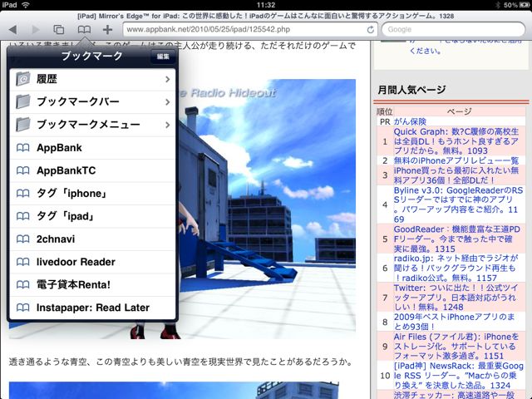532x399 pixels.
Task: Tap the book icon beside Instapaper
Action: [22, 308]
